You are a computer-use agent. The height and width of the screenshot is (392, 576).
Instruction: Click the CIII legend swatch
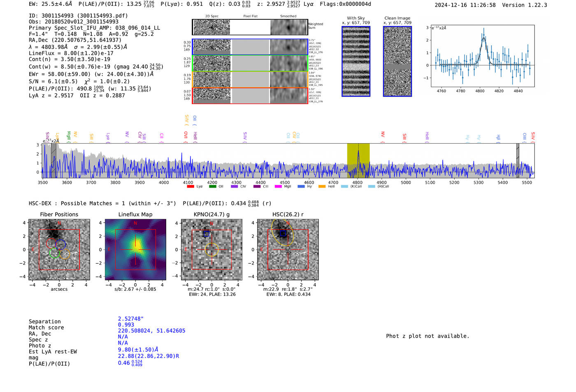pos(257,186)
